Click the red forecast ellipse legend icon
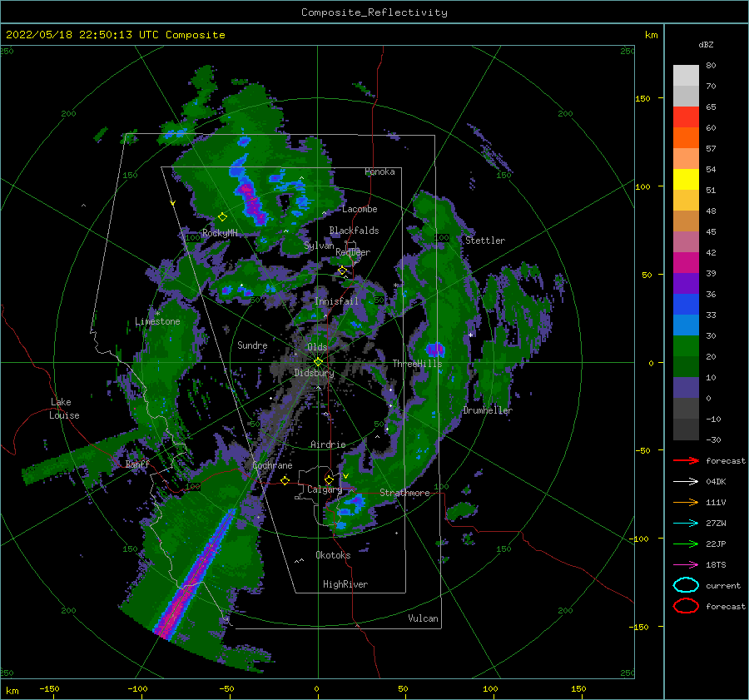 click(x=686, y=606)
